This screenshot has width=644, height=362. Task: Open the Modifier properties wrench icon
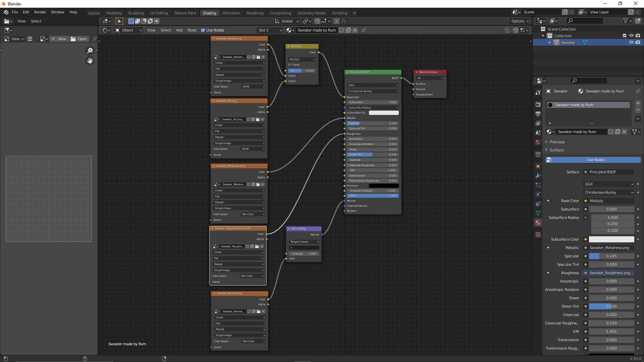538,176
